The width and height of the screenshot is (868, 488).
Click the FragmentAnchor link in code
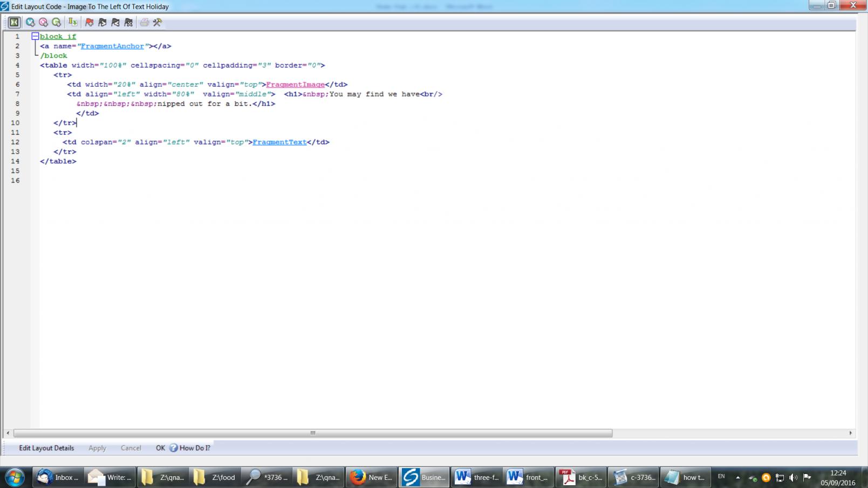point(112,46)
